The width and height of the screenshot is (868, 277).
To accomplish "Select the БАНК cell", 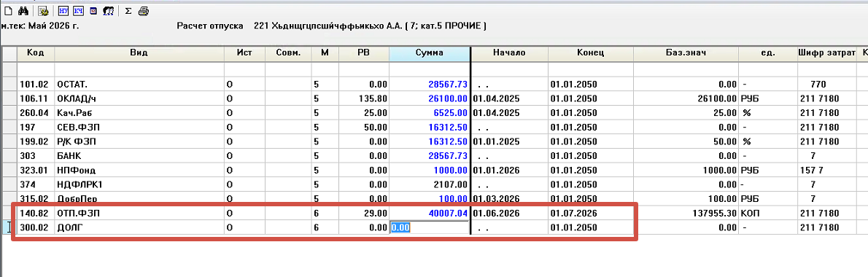I will [x=139, y=156].
